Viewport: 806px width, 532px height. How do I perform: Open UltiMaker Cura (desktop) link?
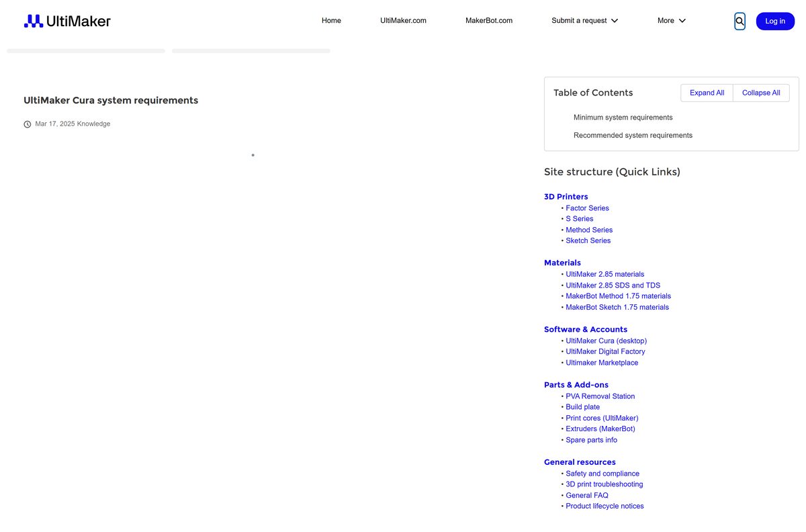pyautogui.click(x=606, y=341)
